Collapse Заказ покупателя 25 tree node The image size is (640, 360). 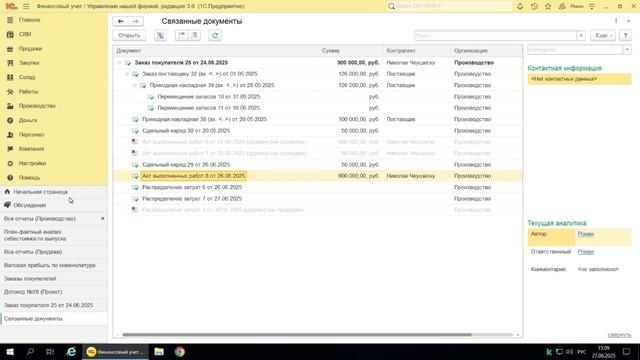point(119,62)
